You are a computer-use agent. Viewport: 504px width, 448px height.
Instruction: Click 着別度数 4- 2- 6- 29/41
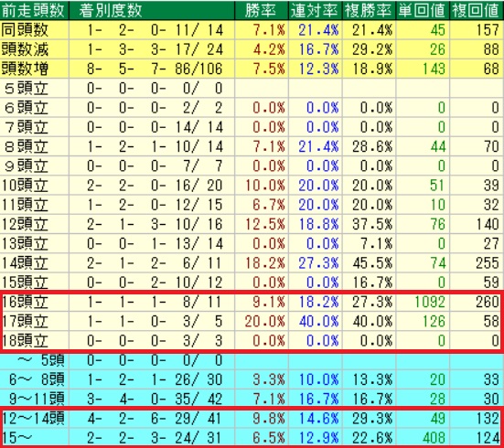click(155, 419)
